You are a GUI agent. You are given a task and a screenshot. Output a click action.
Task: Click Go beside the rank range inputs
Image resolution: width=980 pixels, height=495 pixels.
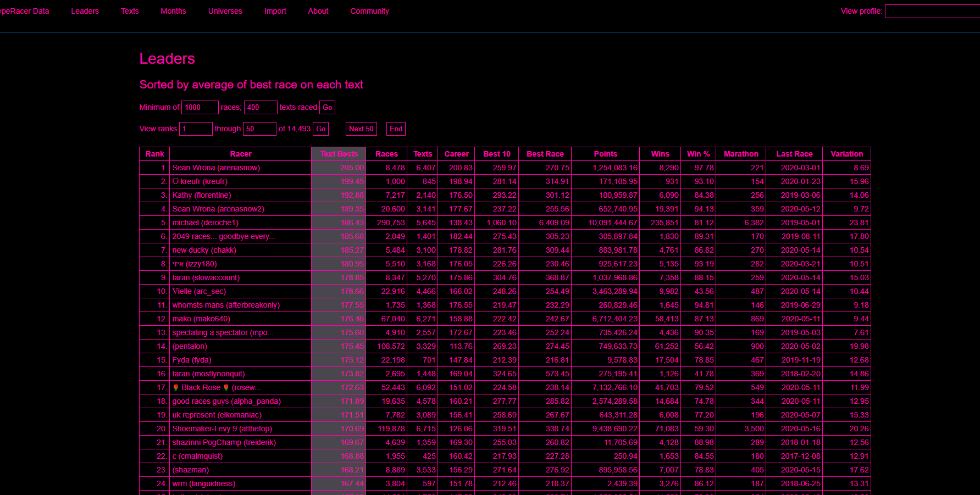pyautogui.click(x=320, y=129)
